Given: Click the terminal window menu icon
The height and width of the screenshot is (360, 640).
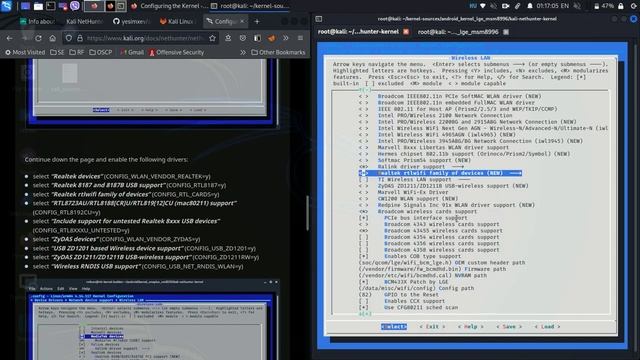Looking at the screenshot, I should point(319,19).
